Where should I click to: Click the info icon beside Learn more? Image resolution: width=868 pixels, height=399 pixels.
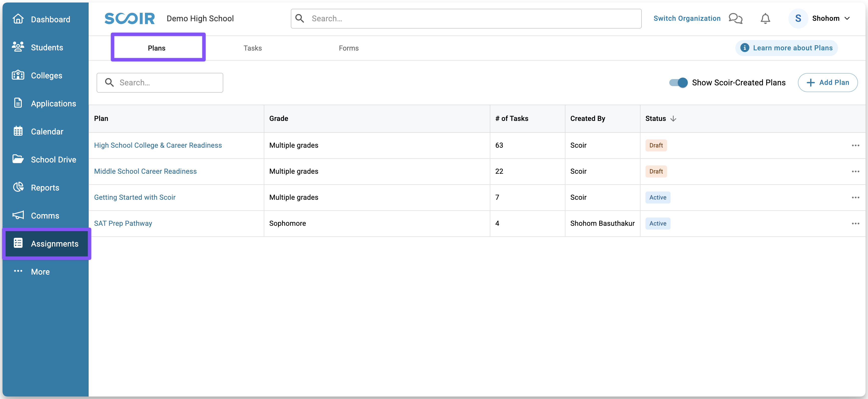pyautogui.click(x=744, y=48)
